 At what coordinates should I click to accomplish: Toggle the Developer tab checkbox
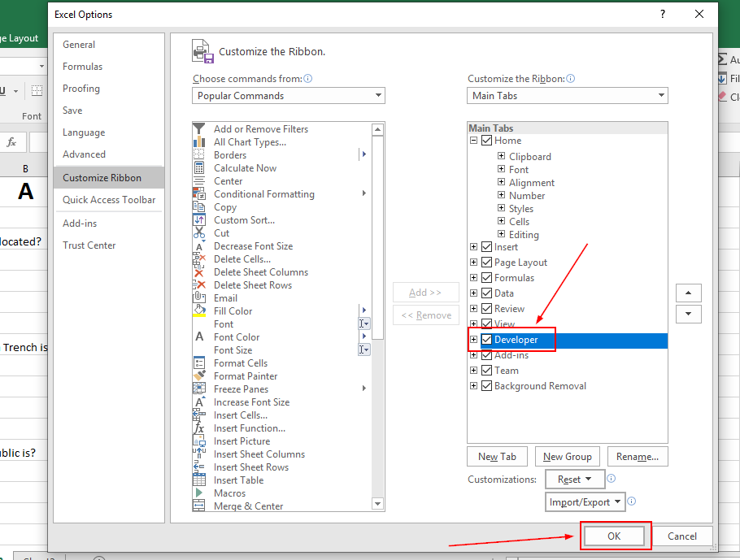pyautogui.click(x=486, y=339)
